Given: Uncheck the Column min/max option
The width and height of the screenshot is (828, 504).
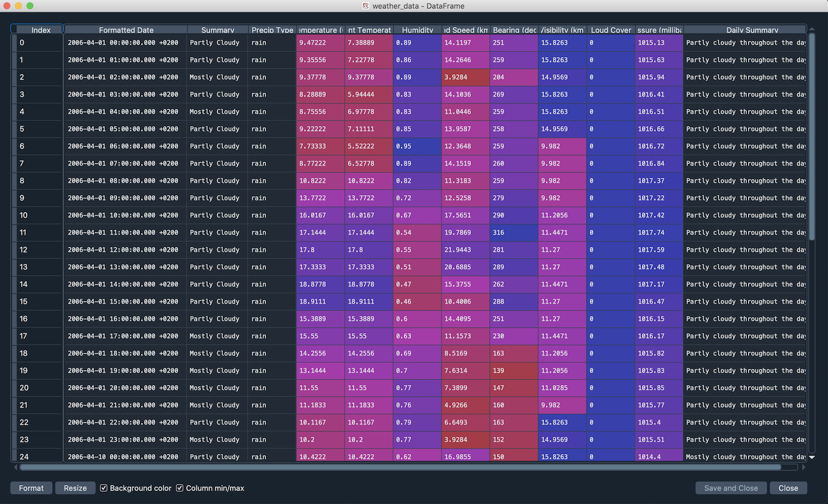Looking at the screenshot, I should tap(180, 488).
